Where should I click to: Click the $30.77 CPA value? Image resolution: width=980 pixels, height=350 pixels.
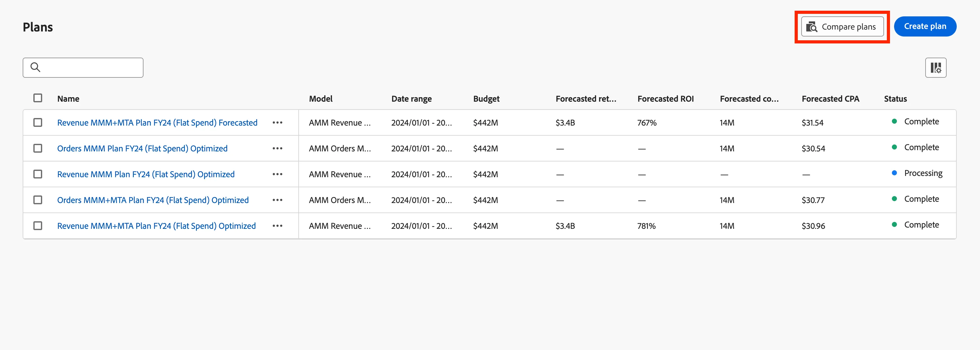813,200
